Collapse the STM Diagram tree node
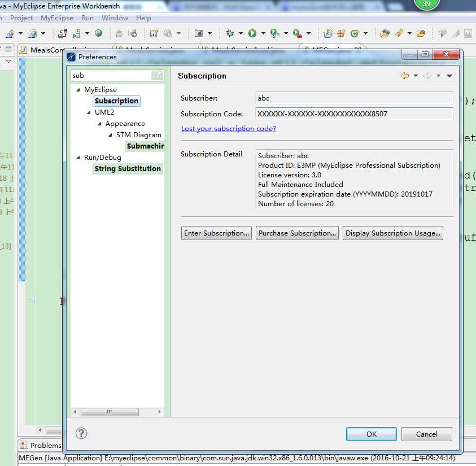This screenshot has width=476, height=466. click(x=110, y=135)
